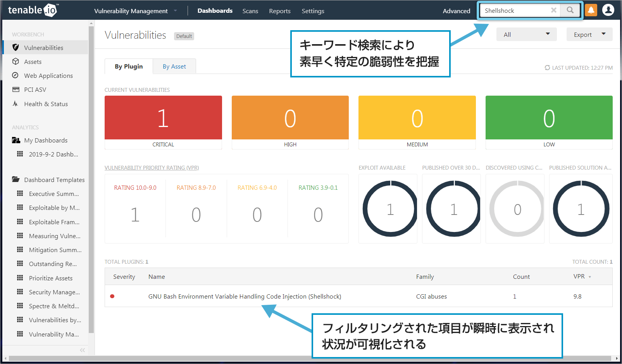The height and width of the screenshot is (364, 622).
Task: Click grid icon beside Vulnerability Ma...
Action: coord(20,334)
